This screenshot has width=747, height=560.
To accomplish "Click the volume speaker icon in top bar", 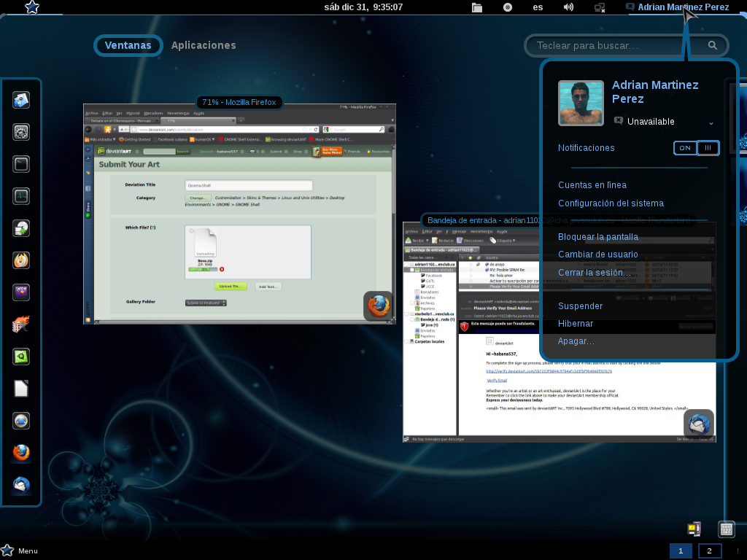I will [568, 7].
